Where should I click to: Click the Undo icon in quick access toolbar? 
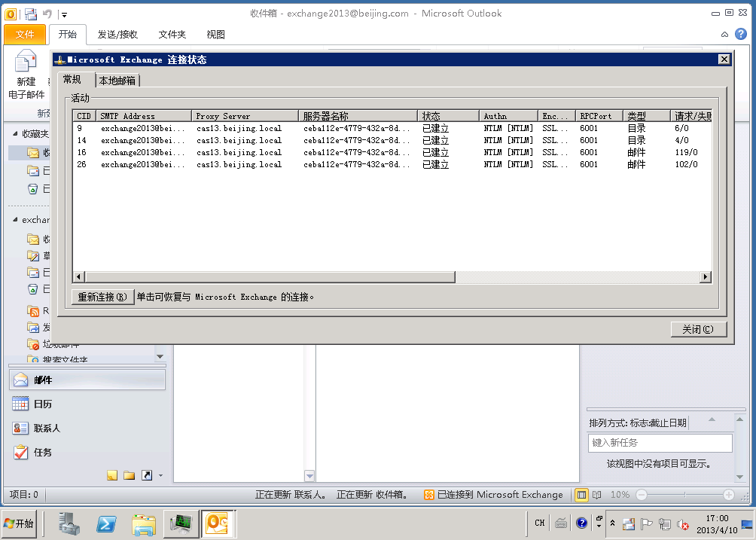47,14
